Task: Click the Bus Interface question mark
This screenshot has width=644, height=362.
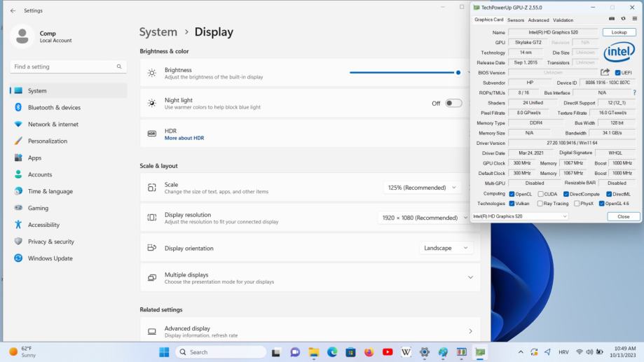Action: tap(635, 92)
